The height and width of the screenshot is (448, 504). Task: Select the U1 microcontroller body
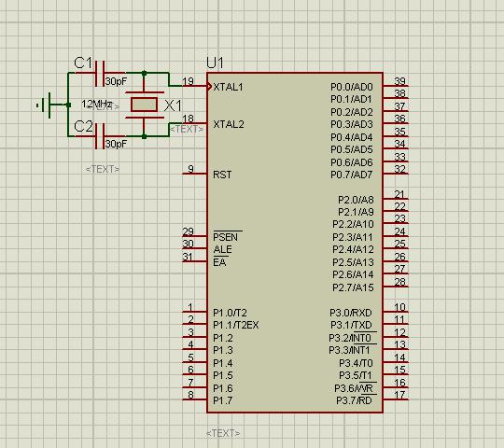(295, 243)
